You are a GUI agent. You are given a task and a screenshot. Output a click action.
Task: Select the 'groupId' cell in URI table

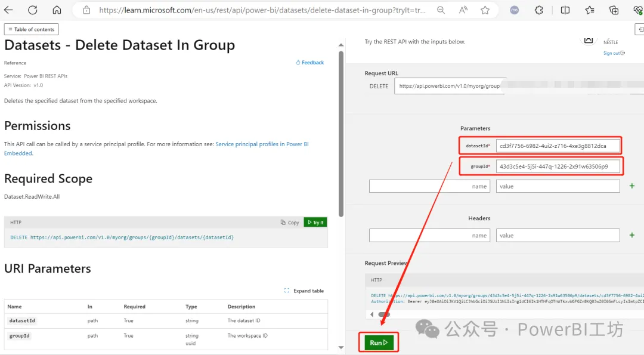click(19, 336)
